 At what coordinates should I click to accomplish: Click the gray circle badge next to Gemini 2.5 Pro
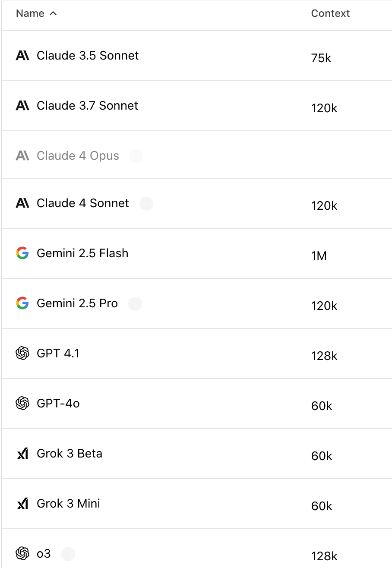click(135, 304)
